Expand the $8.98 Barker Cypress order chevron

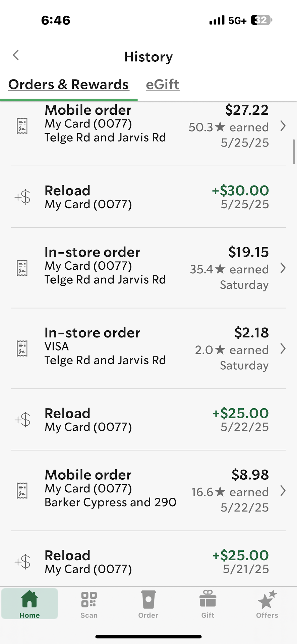pos(283,491)
